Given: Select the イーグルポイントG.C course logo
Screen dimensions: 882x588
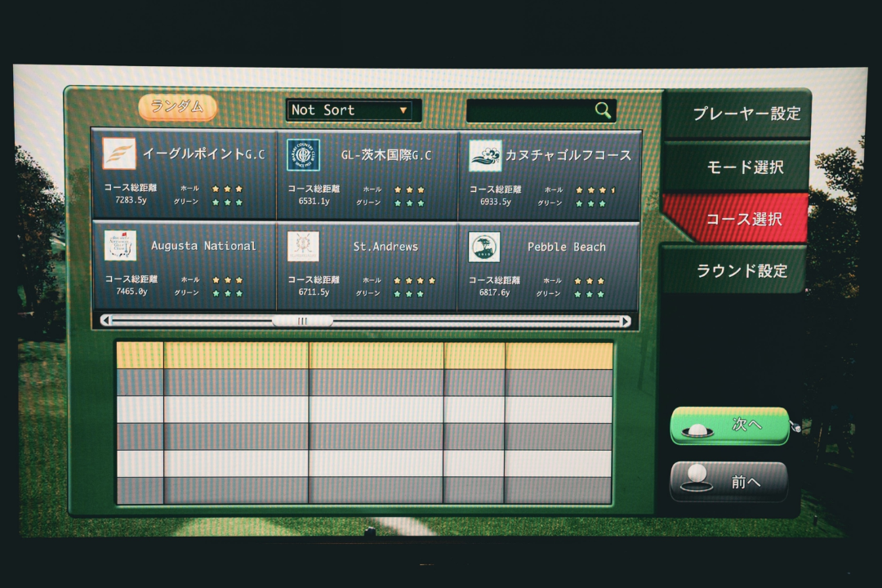Looking at the screenshot, I should coord(118,154).
